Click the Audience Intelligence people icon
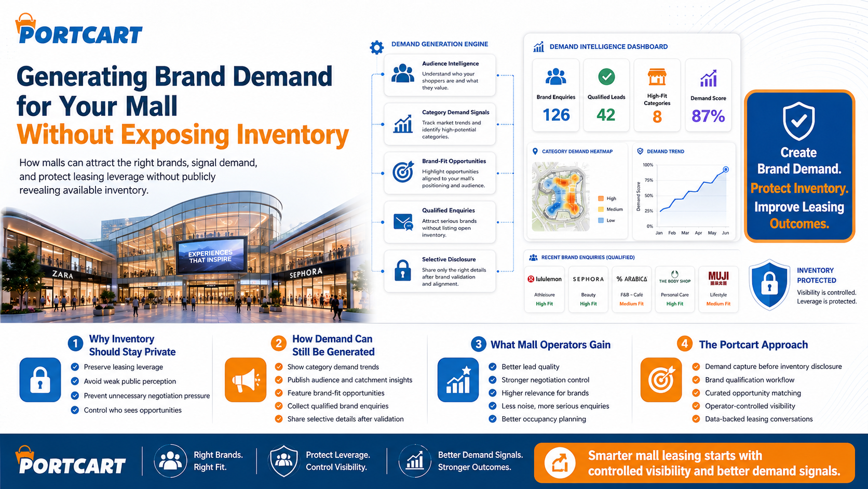This screenshot has height=489, width=868. [403, 74]
